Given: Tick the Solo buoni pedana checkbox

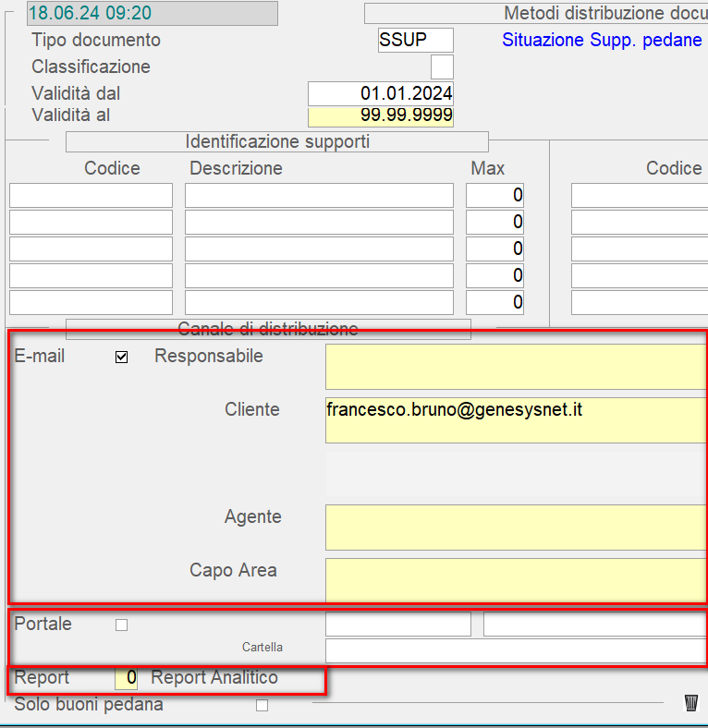Looking at the screenshot, I should click(262, 706).
